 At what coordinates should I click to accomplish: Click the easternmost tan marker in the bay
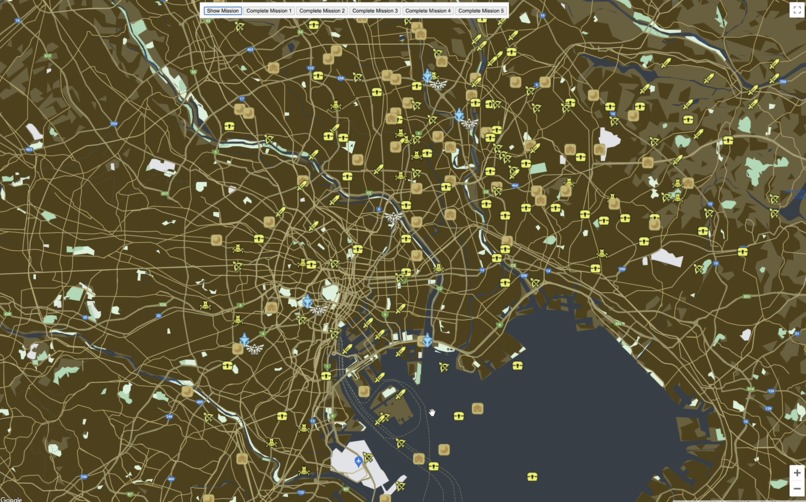pyautogui.click(x=478, y=409)
